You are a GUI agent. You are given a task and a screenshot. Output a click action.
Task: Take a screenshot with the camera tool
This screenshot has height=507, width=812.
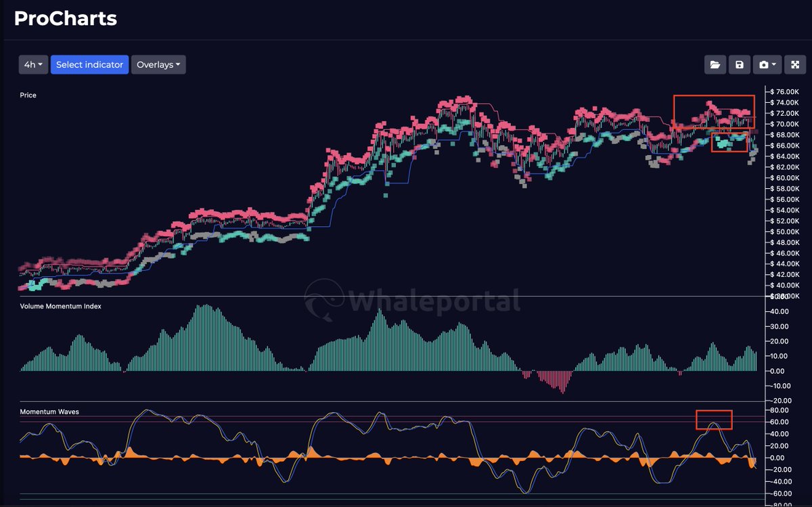762,64
